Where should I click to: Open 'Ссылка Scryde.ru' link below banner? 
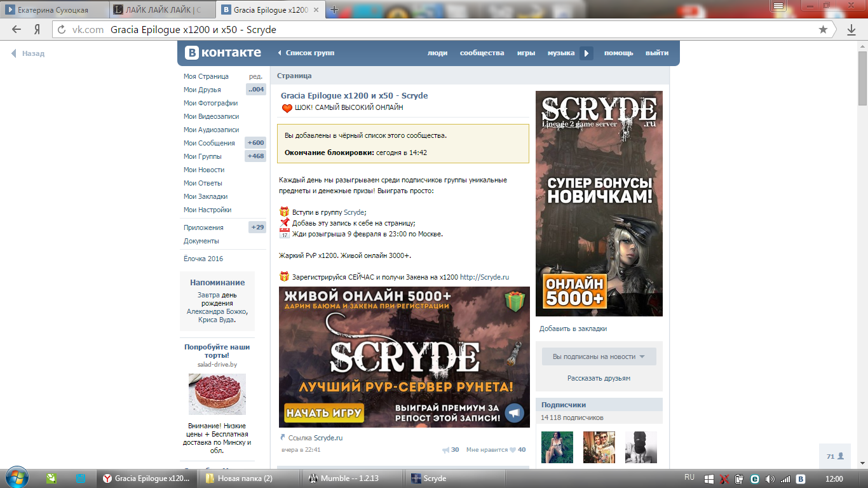315,438
